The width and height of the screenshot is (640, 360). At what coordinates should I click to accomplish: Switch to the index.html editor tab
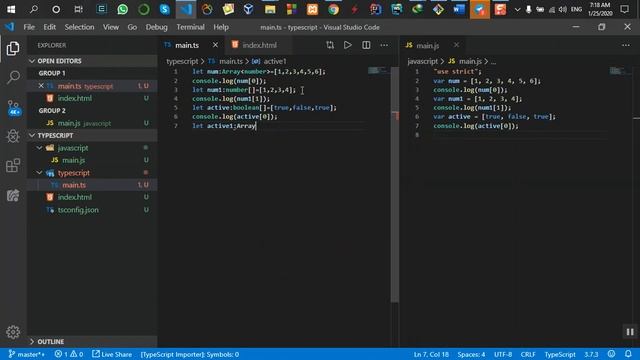click(259, 45)
